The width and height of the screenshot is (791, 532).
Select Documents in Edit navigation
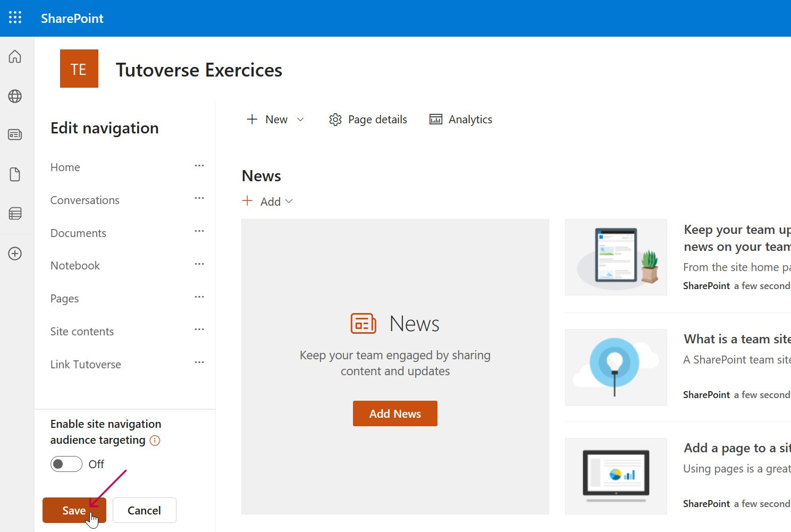tap(78, 233)
